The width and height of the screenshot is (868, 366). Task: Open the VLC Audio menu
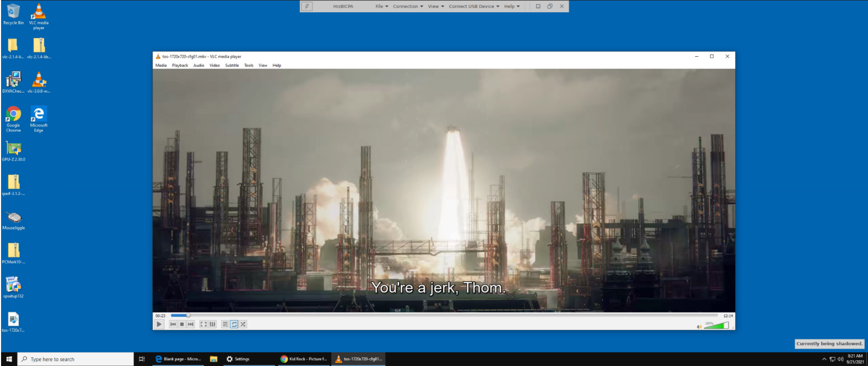click(198, 65)
